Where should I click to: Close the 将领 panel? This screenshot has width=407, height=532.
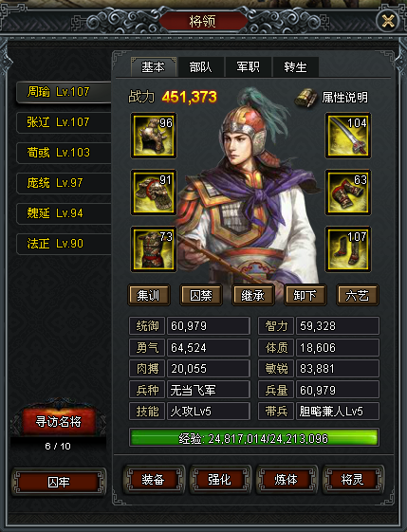(x=388, y=22)
